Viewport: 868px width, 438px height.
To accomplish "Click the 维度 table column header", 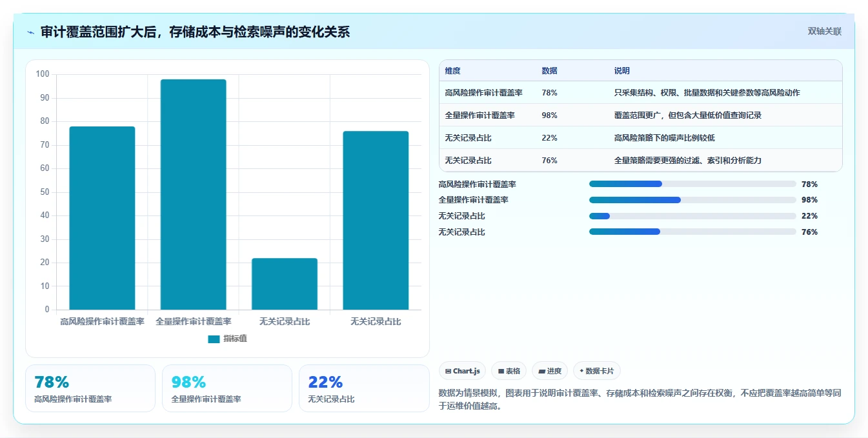I will point(453,71).
